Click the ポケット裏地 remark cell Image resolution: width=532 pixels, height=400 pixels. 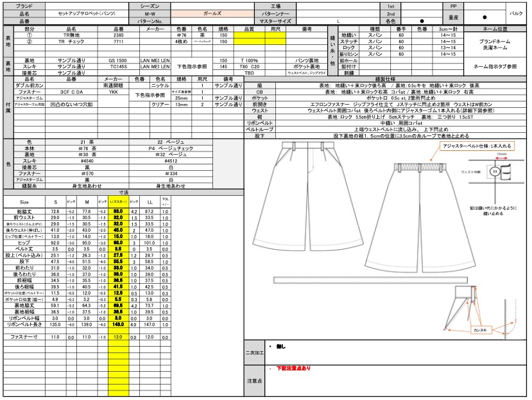(307, 67)
